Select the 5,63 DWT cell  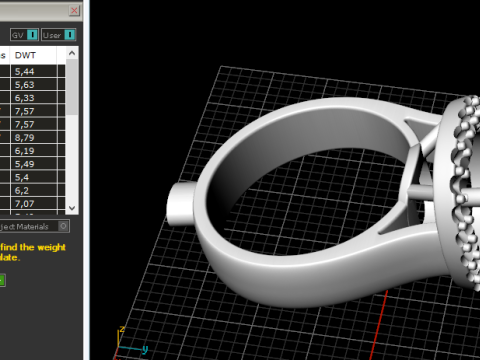pyautogui.click(x=34, y=85)
